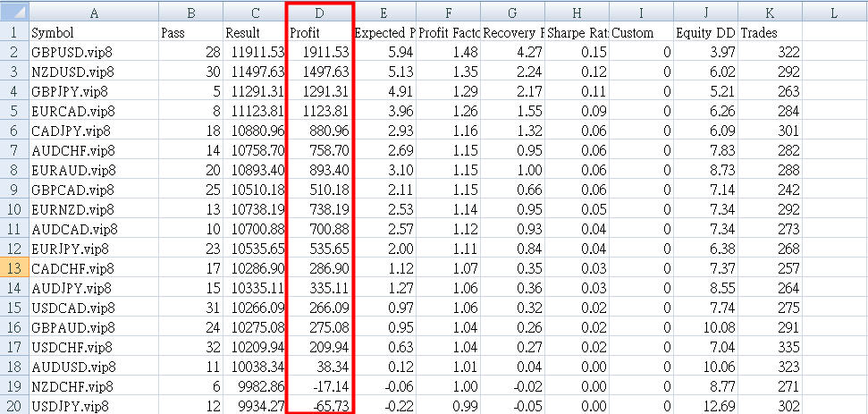This screenshot has width=868, height=414.
Task: Select the negative profit cell -65.73
Action: 319,406
